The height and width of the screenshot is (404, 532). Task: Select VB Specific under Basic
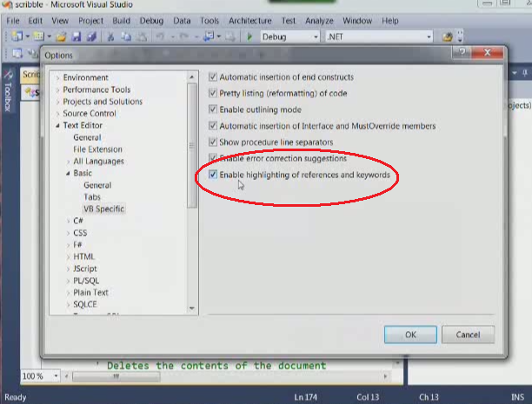(103, 209)
